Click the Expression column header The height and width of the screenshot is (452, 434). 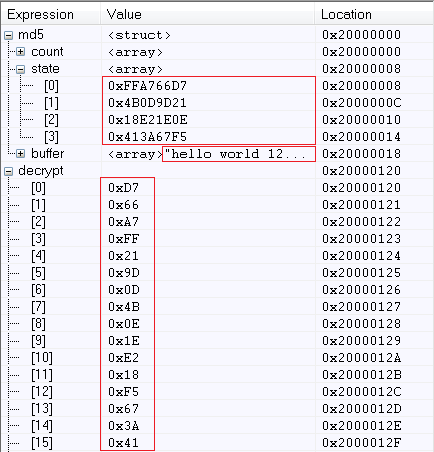click(40, 15)
